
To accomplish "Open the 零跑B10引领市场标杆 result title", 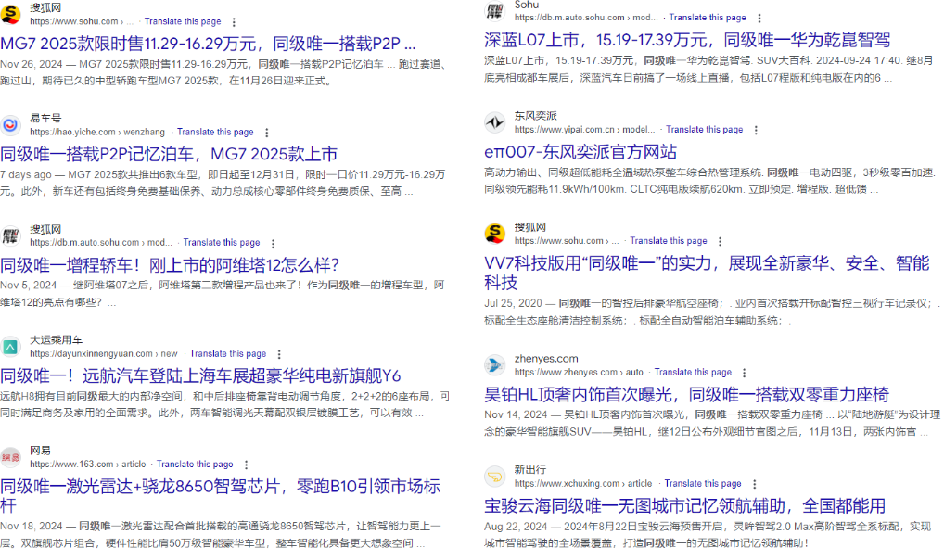I will click(221, 496).
